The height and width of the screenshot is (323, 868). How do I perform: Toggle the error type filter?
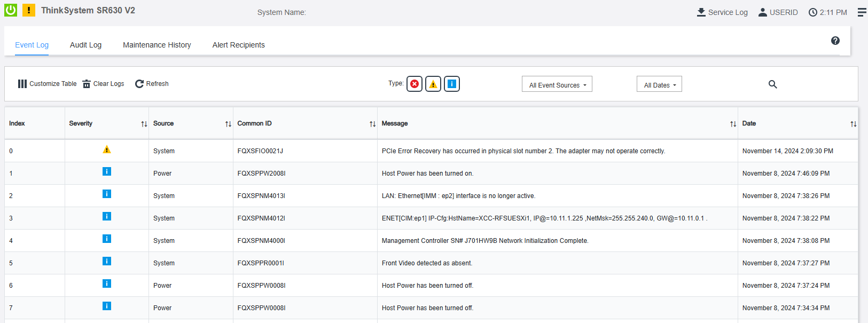click(415, 84)
